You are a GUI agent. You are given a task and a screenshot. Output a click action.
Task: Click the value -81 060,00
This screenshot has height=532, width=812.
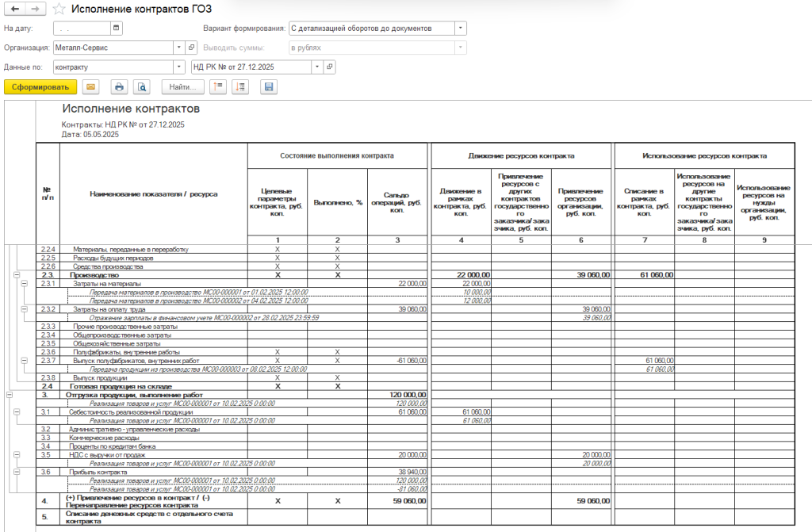tap(412, 489)
